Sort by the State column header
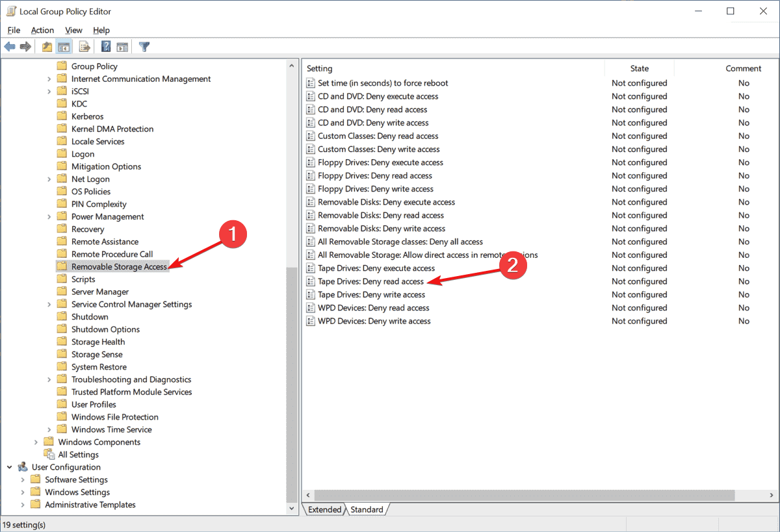Image resolution: width=780 pixels, height=532 pixels. [640, 68]
